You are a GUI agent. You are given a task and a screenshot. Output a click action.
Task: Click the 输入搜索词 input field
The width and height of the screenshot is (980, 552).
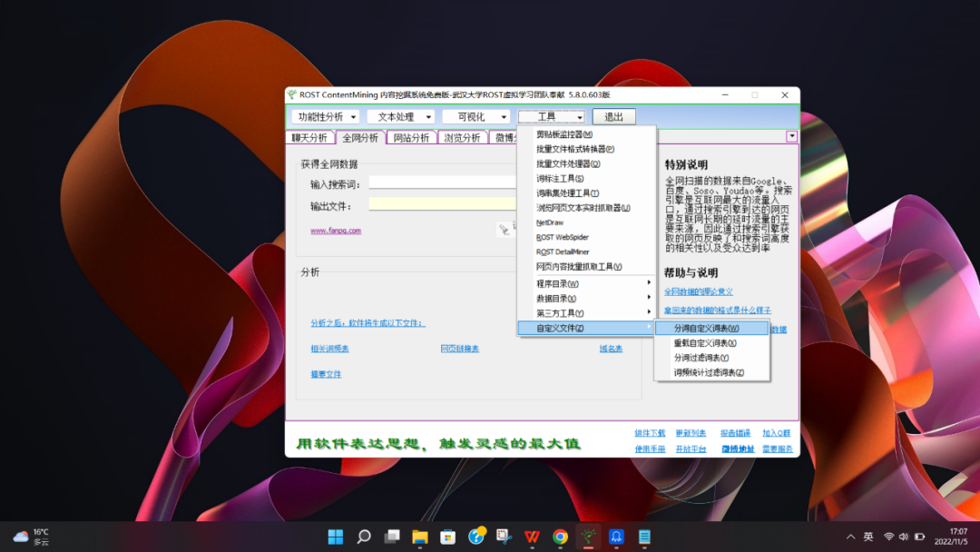[x=443, y=182]
